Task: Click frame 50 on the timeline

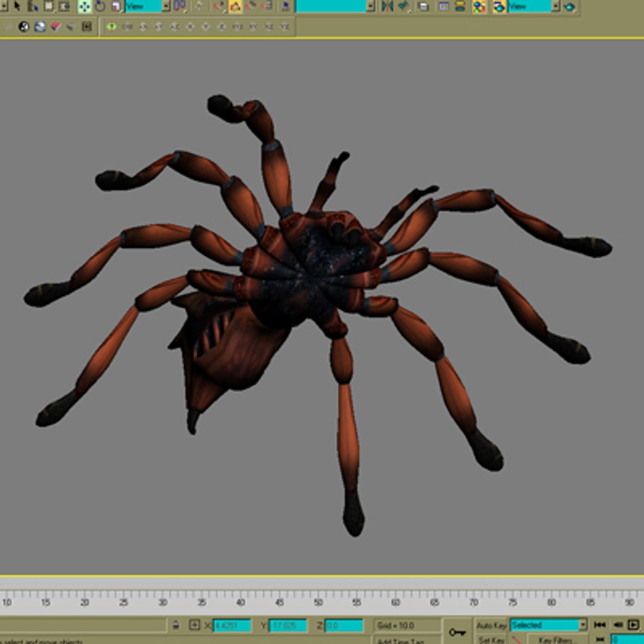Action: (x=318, y=602)
